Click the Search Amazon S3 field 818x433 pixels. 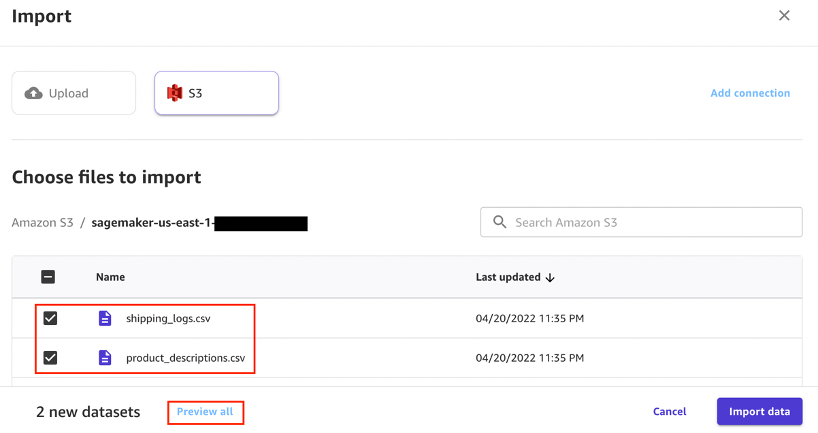pos(650,222)
